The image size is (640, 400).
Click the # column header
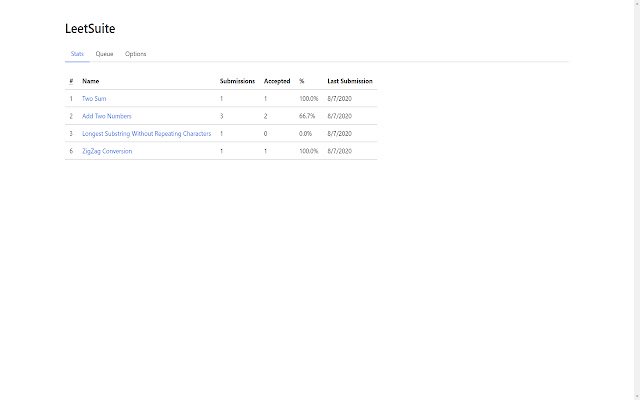pyautogui.click(x=71, y=81)
